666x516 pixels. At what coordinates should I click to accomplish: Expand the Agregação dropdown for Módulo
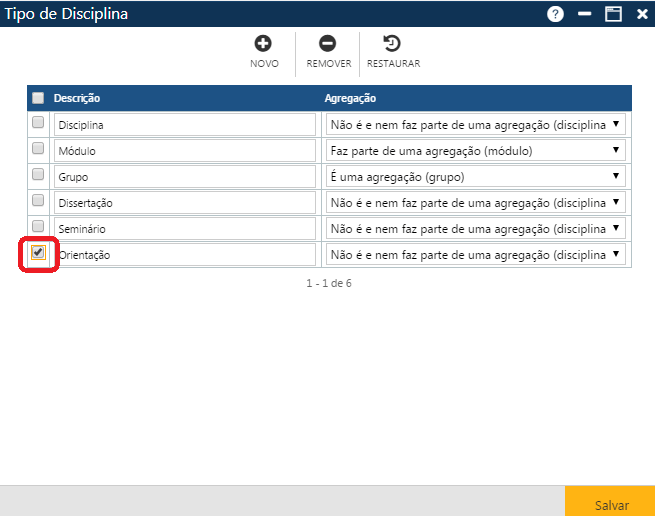pos(475,151)
